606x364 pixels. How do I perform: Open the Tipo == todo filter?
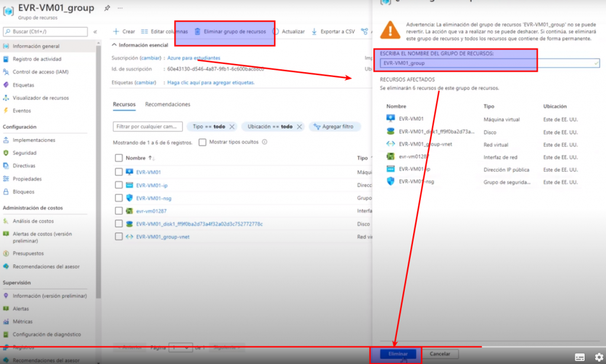click(209, 126)
